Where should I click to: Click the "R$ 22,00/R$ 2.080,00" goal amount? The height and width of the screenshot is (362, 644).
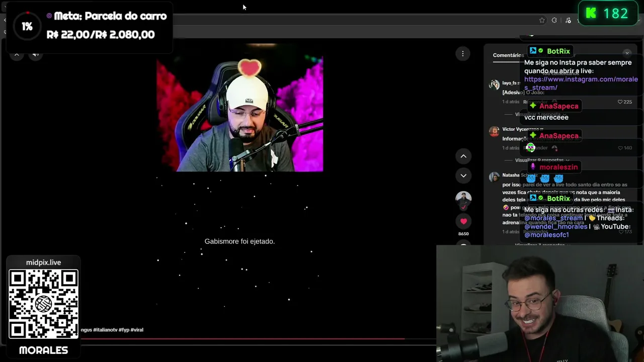[x=101, y=35]
